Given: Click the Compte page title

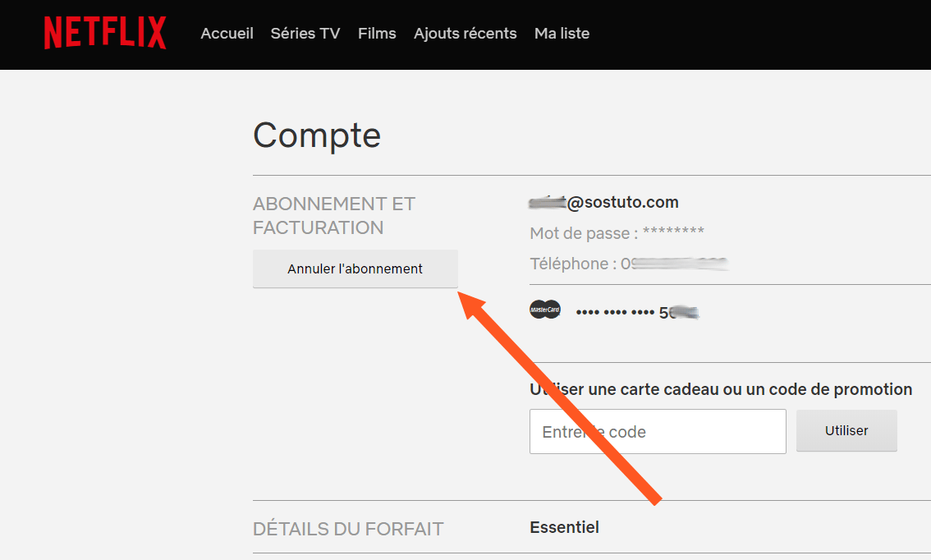Looking at the screenshot, I should pyautogui.click(x=317, y=135).
